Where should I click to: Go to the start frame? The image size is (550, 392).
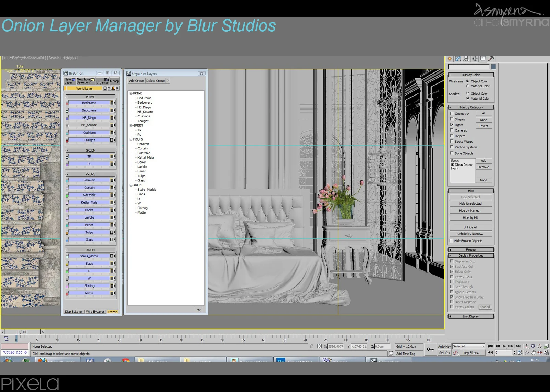pyautogui.click(x=490, y=346)
